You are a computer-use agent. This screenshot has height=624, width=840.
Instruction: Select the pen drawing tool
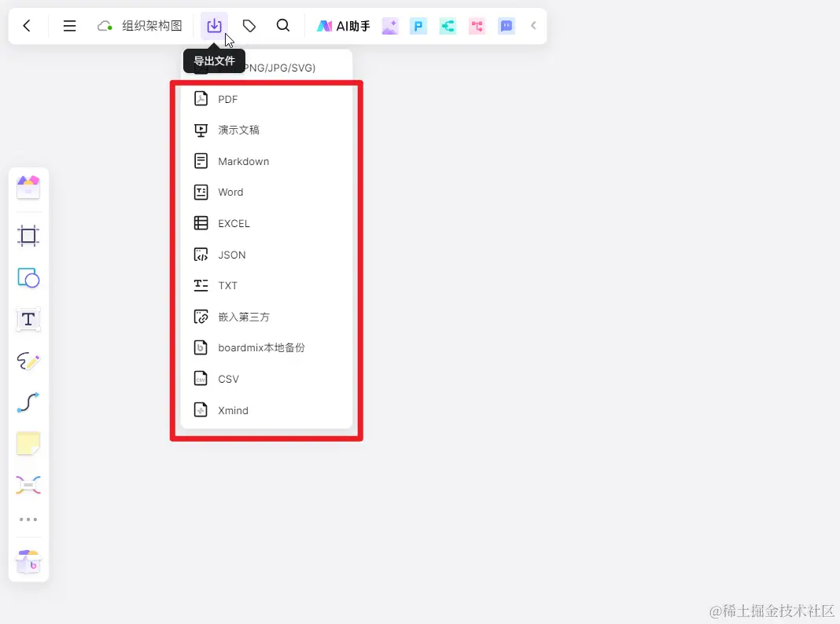point(28,362)
